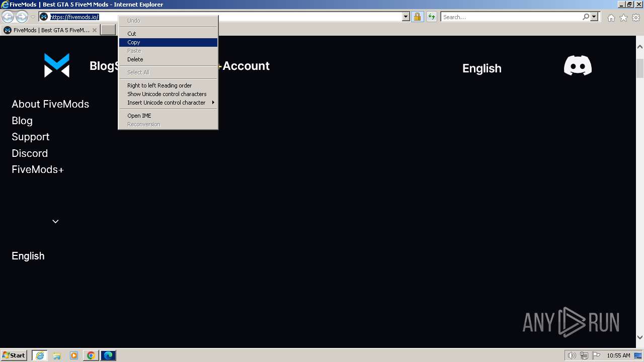Click the Home icon
This screenshot has width=644, height=362.
point(611,18)
